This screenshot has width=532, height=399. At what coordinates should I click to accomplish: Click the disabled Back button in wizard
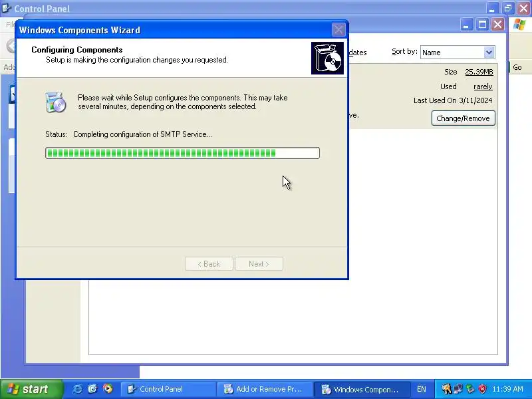(x=209, y=263)
